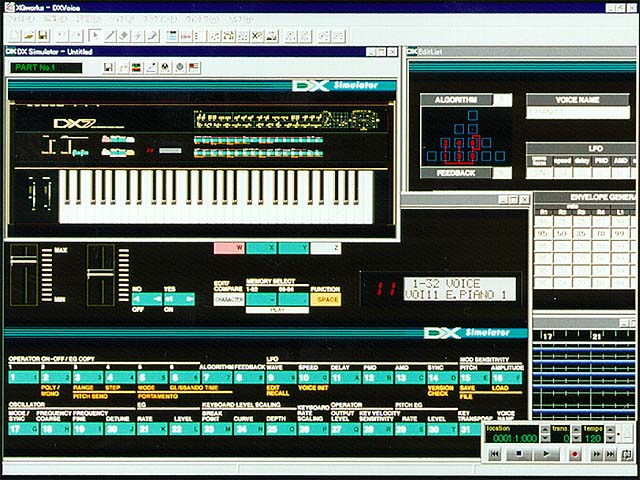This screenshot has height=480, width=640.
Task: Toggle operator 6 GLISSANDO button
Action: [184, 377]
